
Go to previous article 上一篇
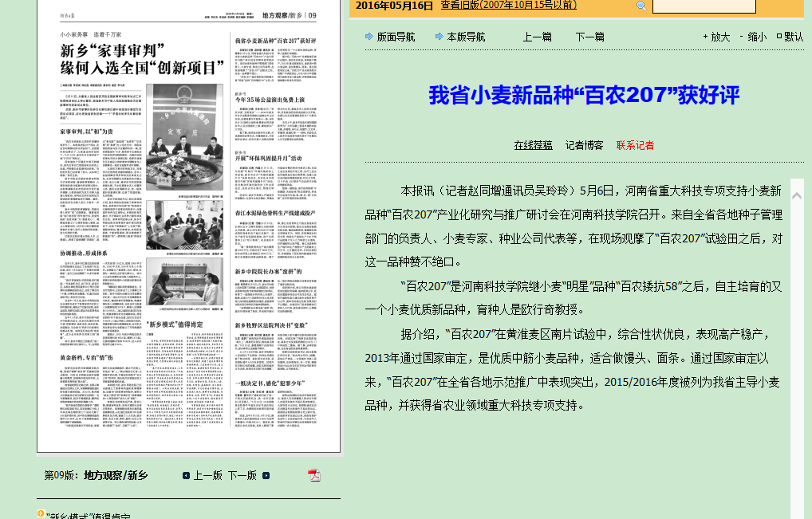coord(537,37)
